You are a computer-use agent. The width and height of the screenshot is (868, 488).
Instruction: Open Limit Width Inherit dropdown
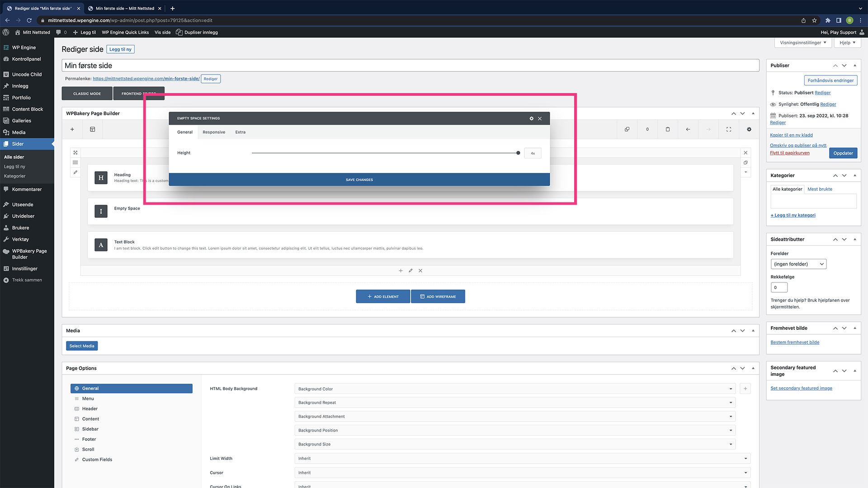[x=522, y=459]
